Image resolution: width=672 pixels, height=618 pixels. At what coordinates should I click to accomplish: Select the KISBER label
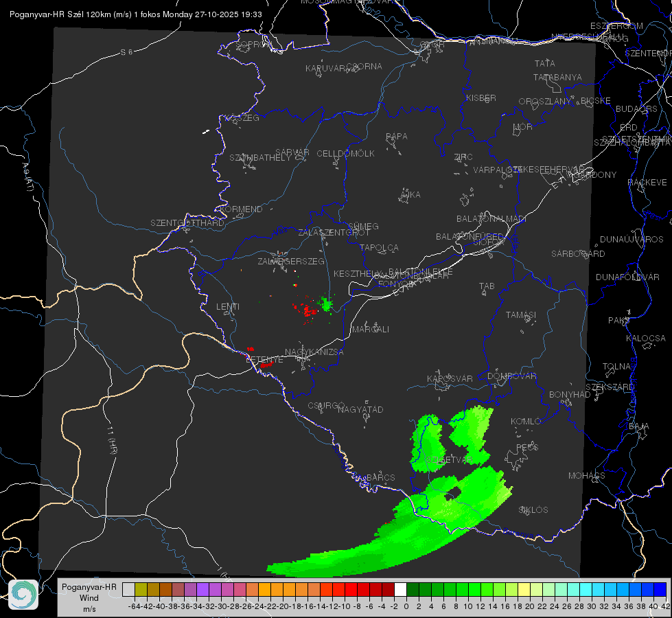[x=481, y=98]
